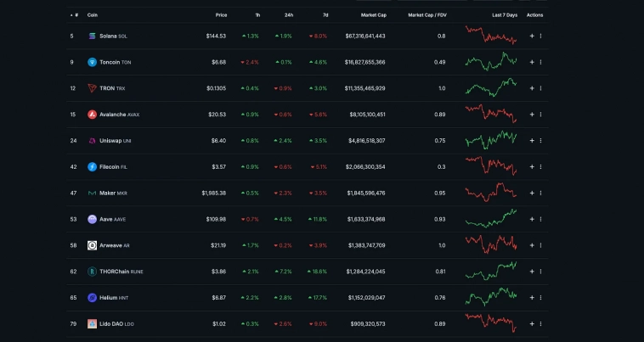This screenshot has width=644, height=342.
Task: Add Aave with the plus icon
Action: click(532, 220)
